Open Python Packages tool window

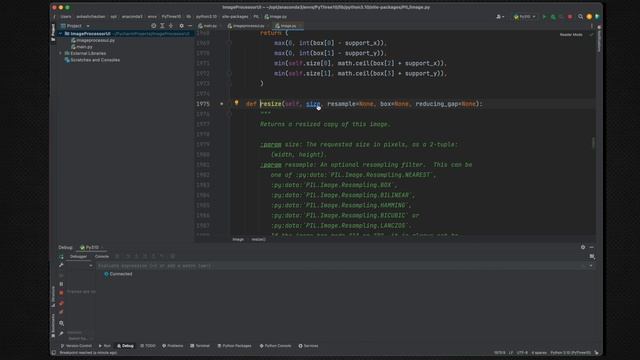coord(234,346)
